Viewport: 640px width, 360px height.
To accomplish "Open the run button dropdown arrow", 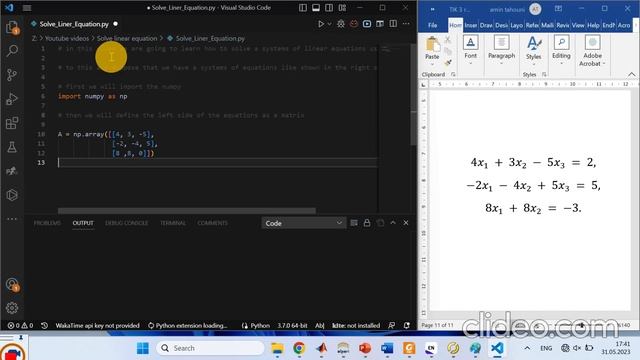I will click(x=329, y=24).
